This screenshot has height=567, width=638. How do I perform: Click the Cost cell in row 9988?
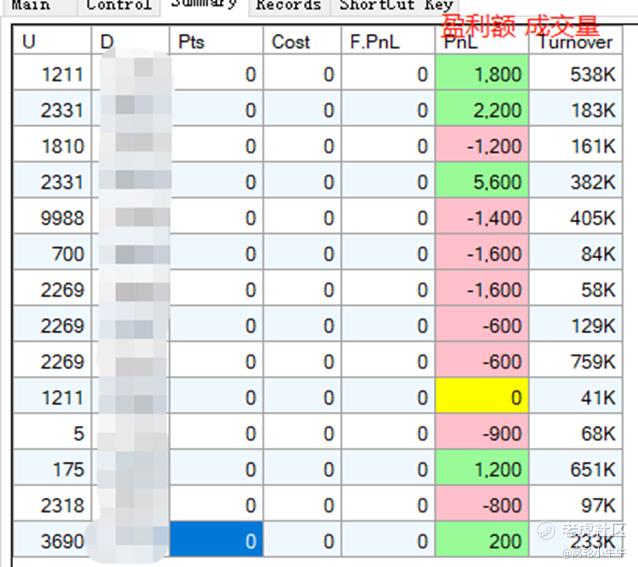pyautogui.click(x=302, y=216)
